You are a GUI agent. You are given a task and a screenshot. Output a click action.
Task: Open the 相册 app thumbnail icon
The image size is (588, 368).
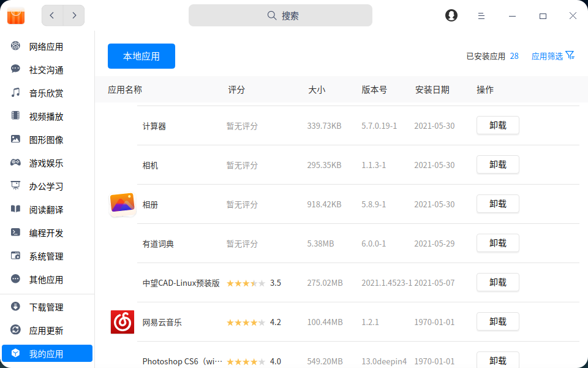pos(122,204)
